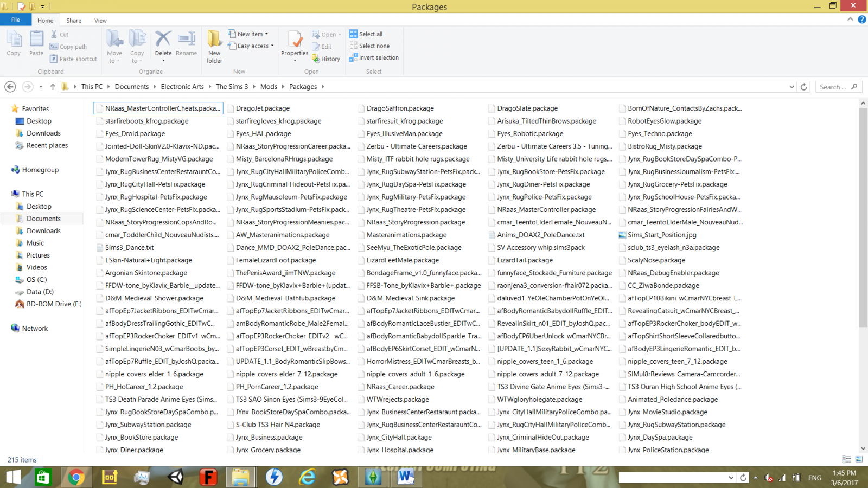The height and width of the screenshot is (488, 868).
Task: Open History from the ribbon's Open group
Action: point(326,59)
